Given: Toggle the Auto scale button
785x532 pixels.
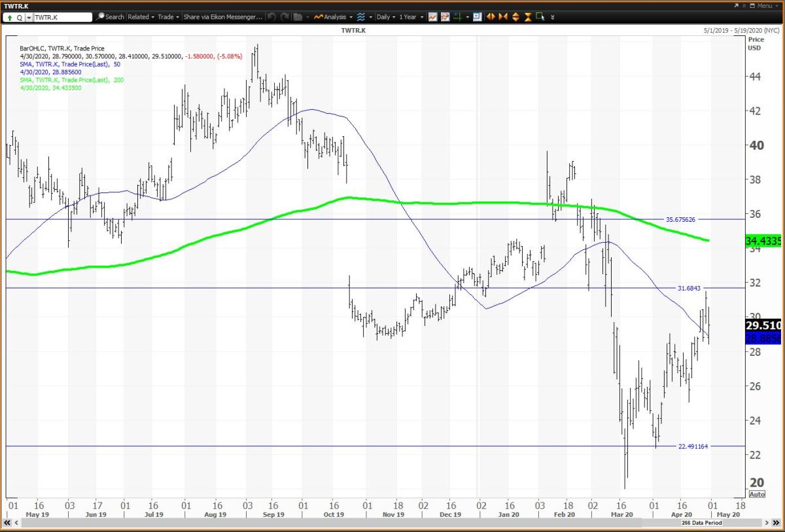Looking at the screenshot, I should tap(756, 494).
